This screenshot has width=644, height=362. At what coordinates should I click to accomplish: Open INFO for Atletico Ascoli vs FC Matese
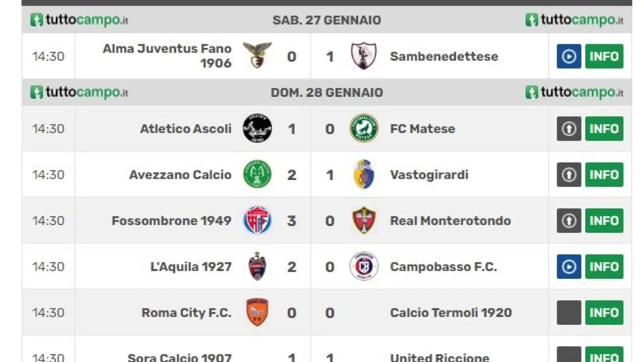coord(604,129)
